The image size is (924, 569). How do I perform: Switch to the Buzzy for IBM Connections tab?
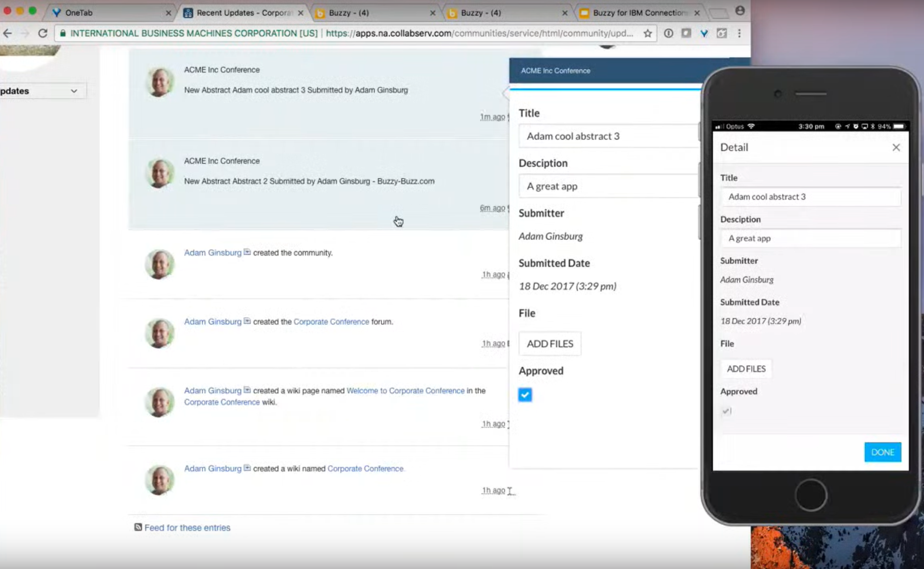[639, 13]
